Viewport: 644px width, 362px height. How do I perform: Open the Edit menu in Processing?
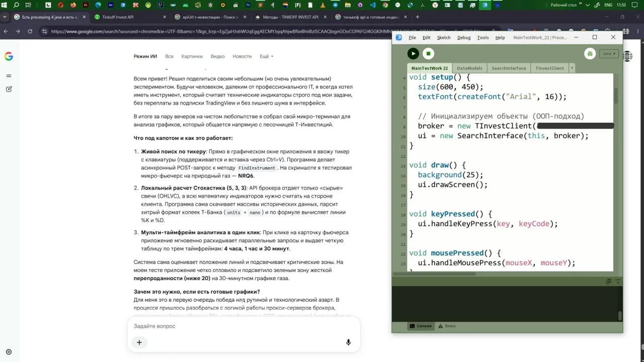(x=427, y=38)
